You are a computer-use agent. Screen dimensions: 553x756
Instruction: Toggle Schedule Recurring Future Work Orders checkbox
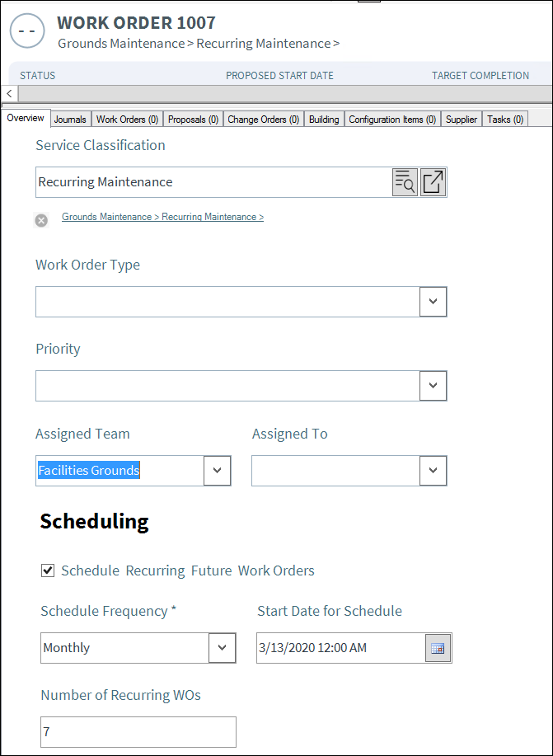point(48,571)
